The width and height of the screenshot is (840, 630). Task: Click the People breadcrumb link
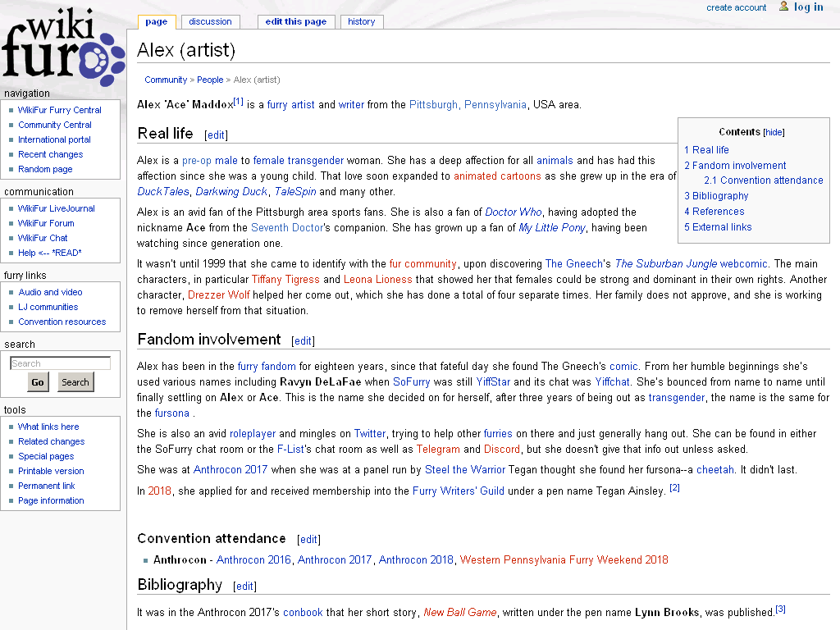[x=210, y=80]
